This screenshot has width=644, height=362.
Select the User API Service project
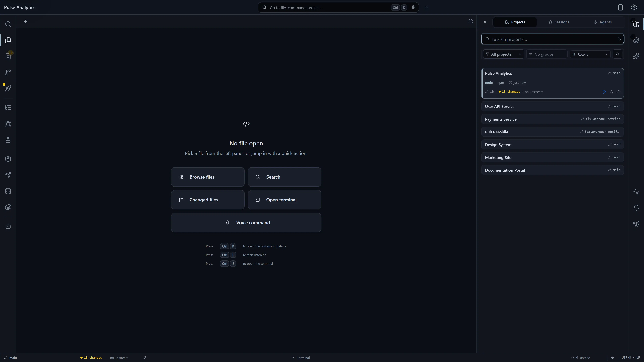tap(552, 106)
